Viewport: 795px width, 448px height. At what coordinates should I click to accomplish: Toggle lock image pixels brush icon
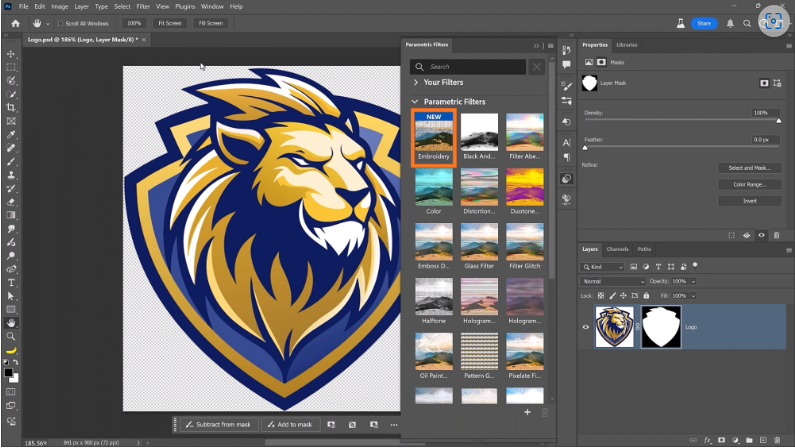612,296
